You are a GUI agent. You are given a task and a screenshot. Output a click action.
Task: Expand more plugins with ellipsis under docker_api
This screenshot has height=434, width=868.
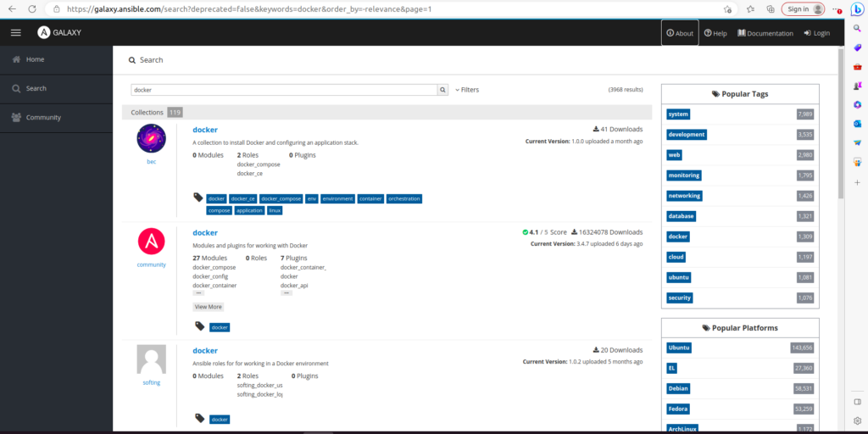tap(287, 293)
